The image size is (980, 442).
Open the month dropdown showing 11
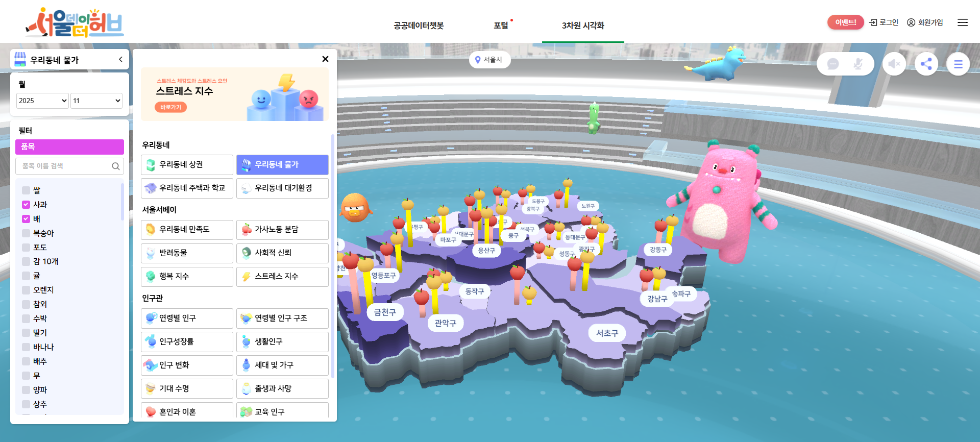coord(96,101)
